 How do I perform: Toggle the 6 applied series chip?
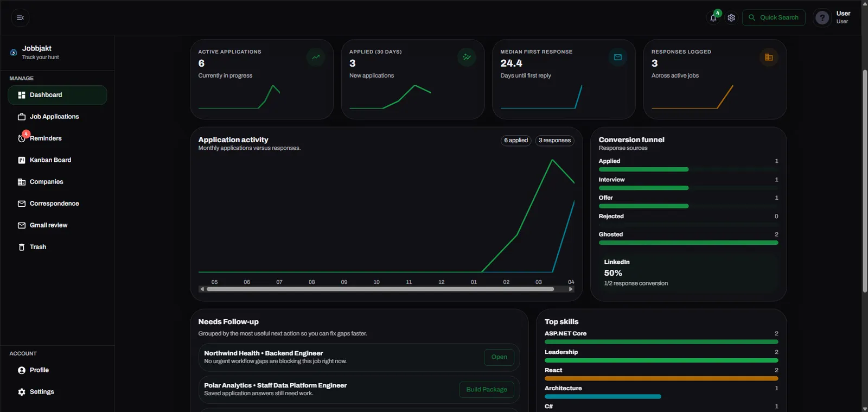point(516,141)
